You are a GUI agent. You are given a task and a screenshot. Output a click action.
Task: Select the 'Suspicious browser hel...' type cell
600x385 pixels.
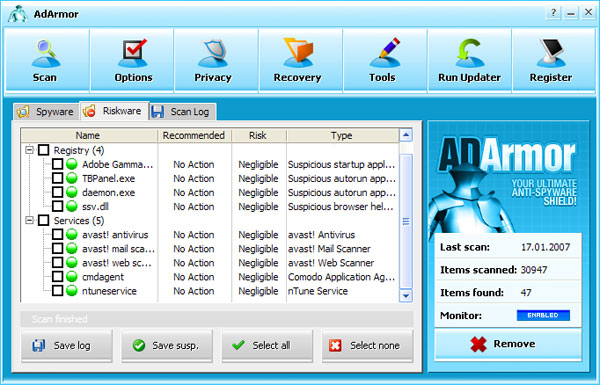coord(341,207)
